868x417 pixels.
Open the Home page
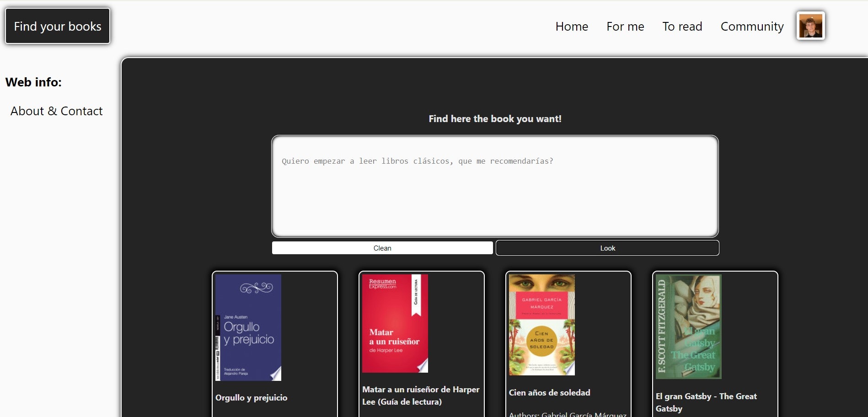572,27
